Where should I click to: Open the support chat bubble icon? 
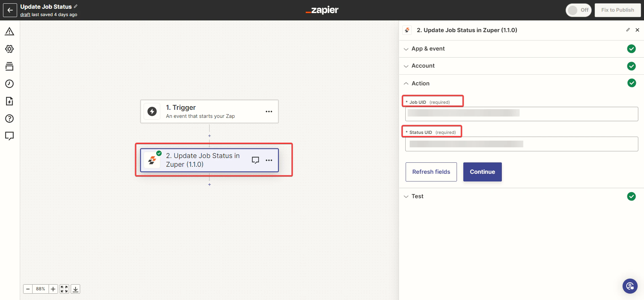point(630,286)
